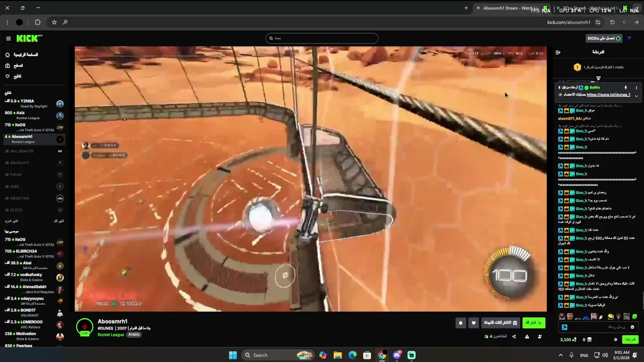Open the BOND17 VALORANT channel
This screenshot has height=362, width=644.
[x=34, y=313]
